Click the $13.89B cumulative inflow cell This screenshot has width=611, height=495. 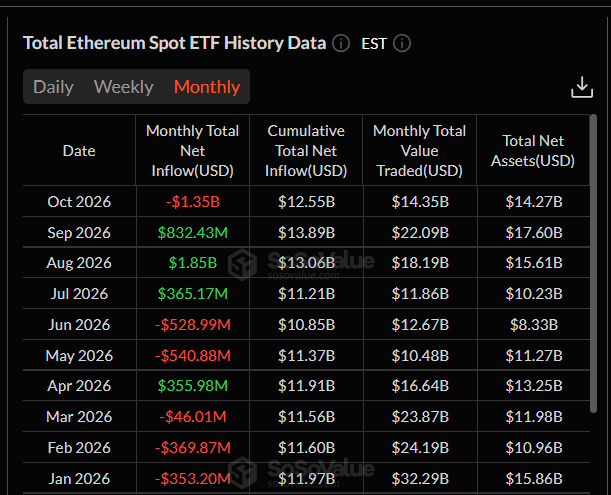coord(306,232)
